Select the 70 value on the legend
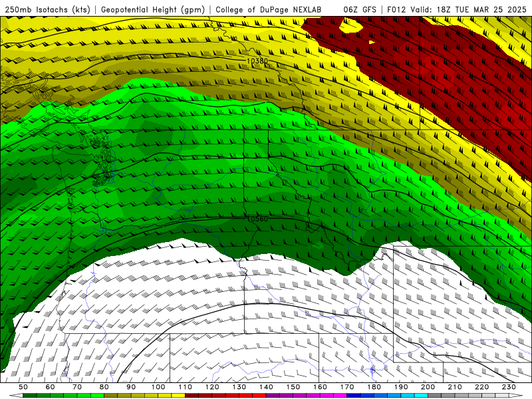Viewport: 532px width, 399px height. click(x=77, y=387)
